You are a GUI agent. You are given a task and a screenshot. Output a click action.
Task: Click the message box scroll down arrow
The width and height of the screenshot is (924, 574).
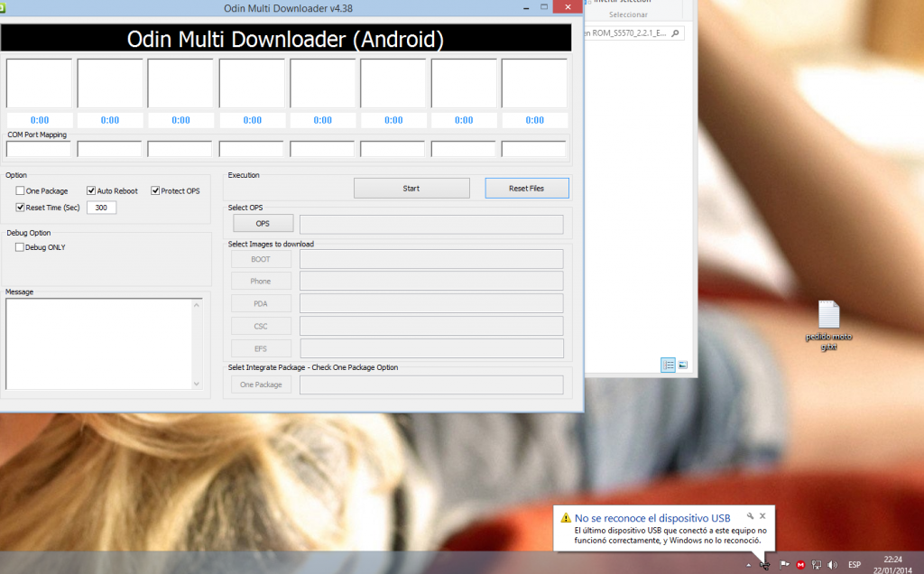click(197, 384)
